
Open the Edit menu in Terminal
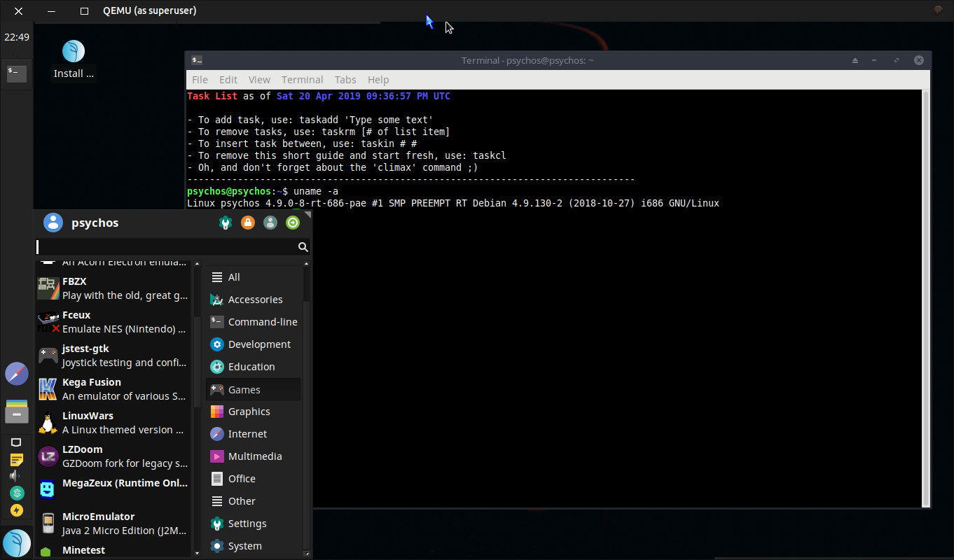point(228,80)
